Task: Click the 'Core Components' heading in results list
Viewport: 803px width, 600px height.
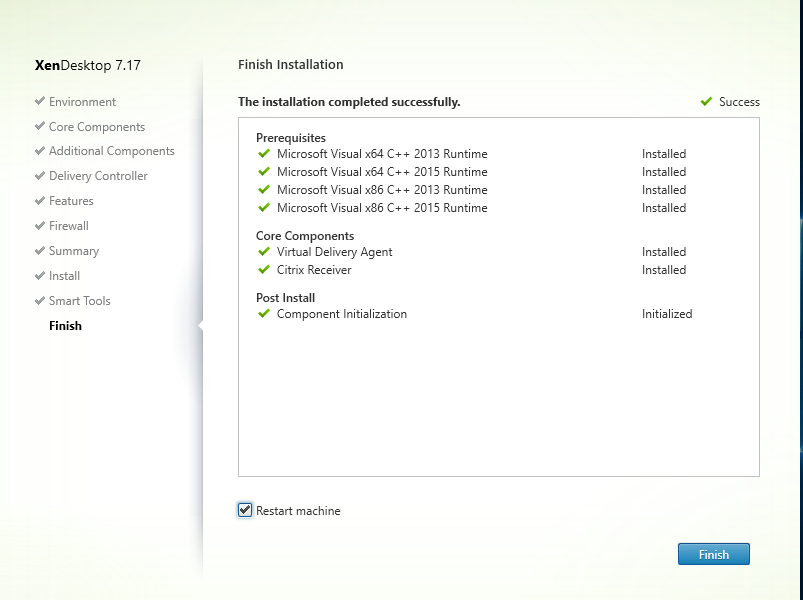Action: 305,236
